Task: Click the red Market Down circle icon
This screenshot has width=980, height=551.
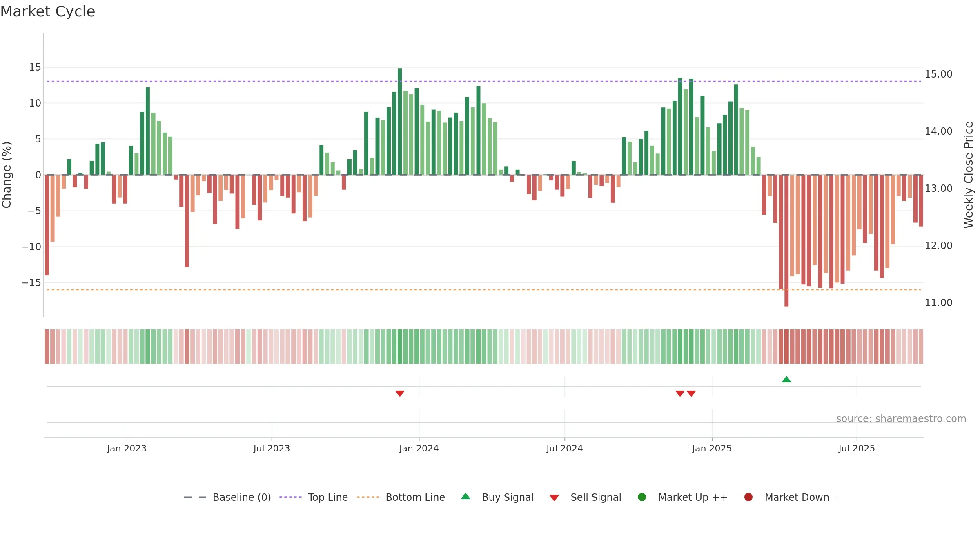Action: (x=748, y=497)
